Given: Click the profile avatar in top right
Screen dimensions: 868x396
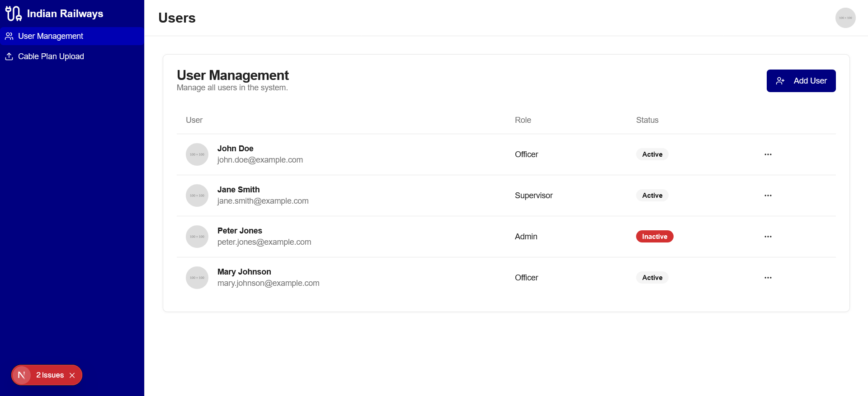Looking at the screenshot, I should 845,18.
